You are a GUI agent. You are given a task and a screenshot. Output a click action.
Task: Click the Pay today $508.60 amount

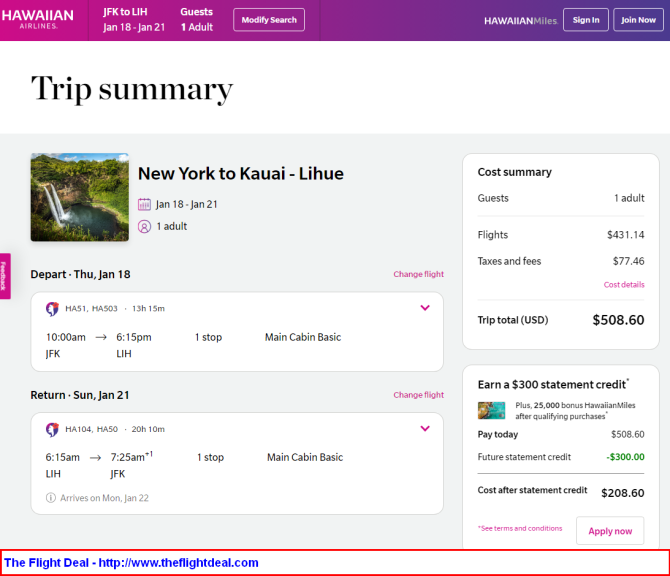(627, 435)
